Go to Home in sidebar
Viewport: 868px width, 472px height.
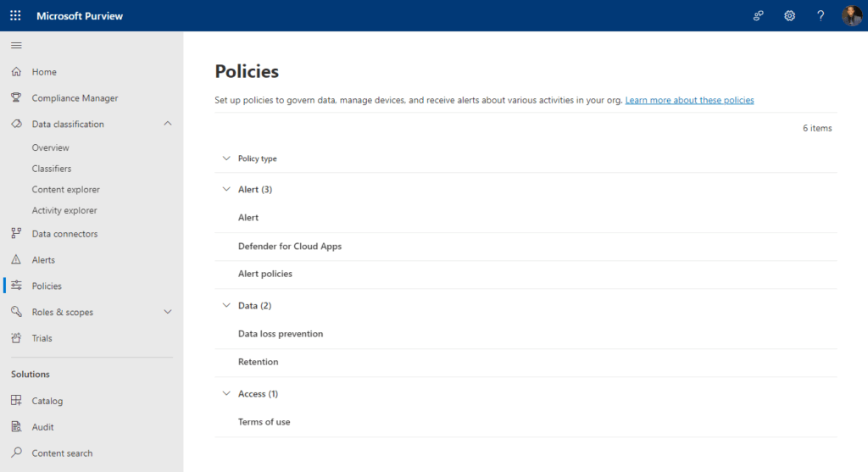(44, 72)
